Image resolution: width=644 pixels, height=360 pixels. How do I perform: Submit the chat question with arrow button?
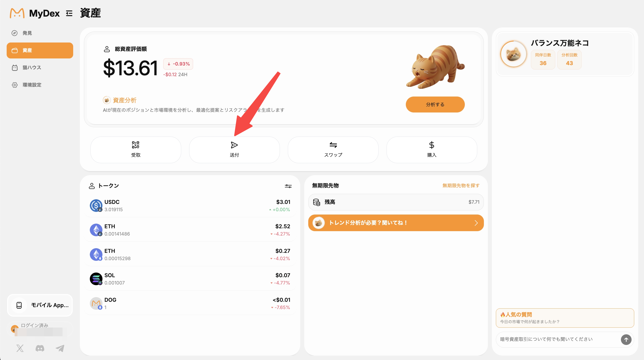pyautogui.click(x=626, y=340)
